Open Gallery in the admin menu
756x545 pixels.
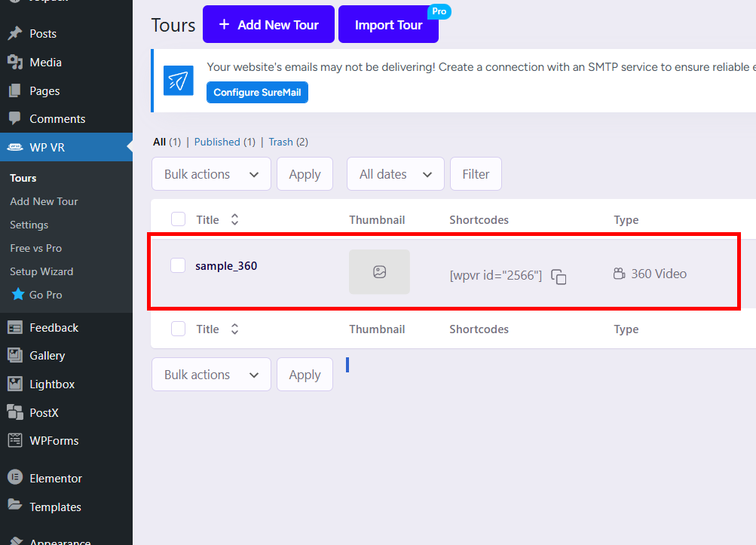(x=47, y=356)
